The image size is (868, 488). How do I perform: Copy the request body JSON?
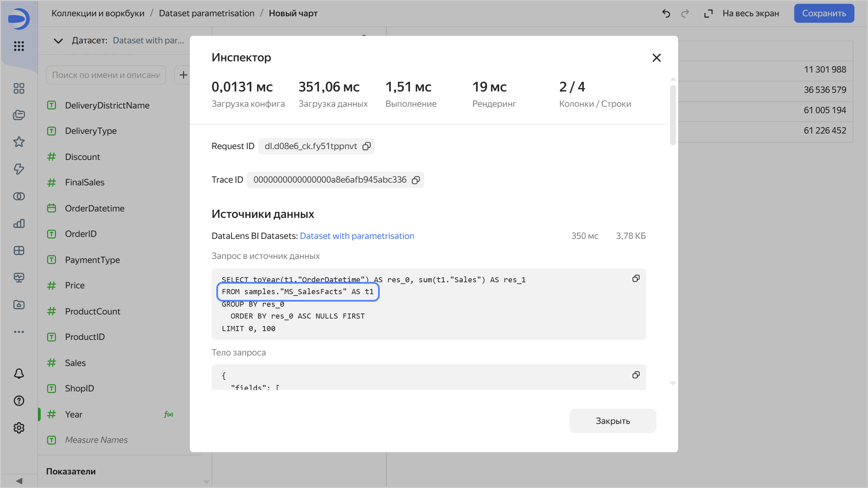coord(636,375)
